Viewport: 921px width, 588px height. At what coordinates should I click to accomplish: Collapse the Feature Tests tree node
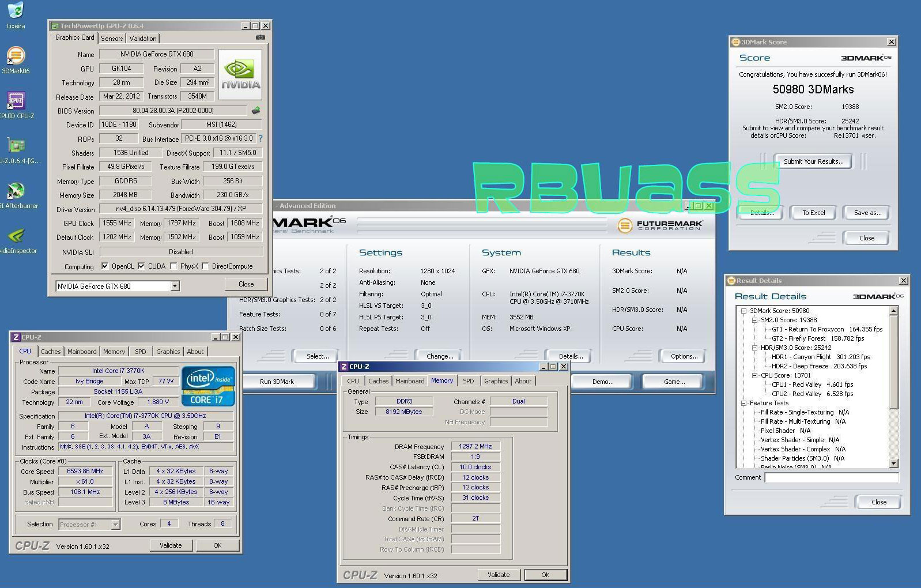[744, 403]
